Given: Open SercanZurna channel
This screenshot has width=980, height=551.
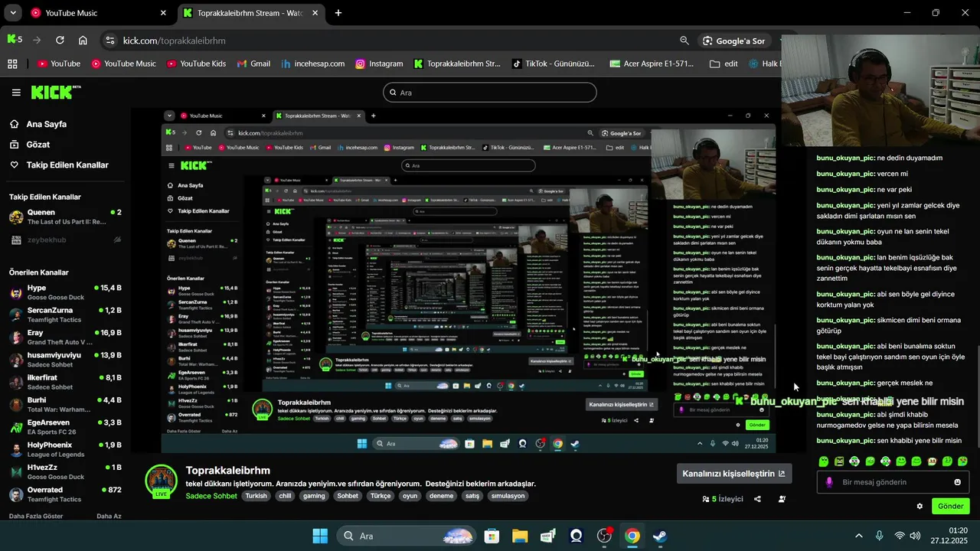Looking at the screenshot, I should [x=65, y=315].
